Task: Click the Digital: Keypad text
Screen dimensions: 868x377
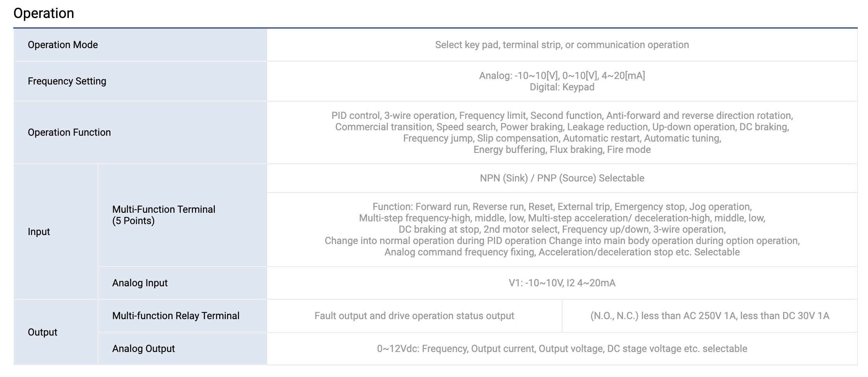Action: tap(562, 87)
